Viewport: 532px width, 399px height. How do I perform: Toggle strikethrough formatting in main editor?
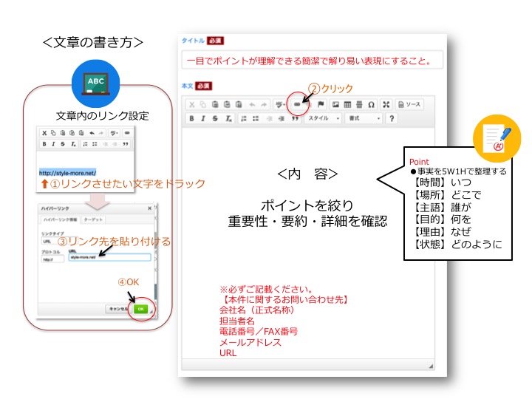[x=216, y=118]
